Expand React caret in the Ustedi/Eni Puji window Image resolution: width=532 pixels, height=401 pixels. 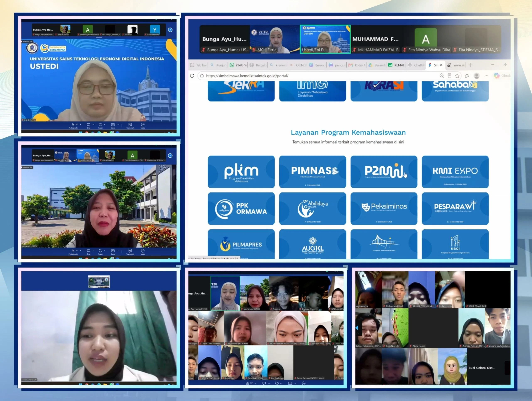click(x=104, y=125)
